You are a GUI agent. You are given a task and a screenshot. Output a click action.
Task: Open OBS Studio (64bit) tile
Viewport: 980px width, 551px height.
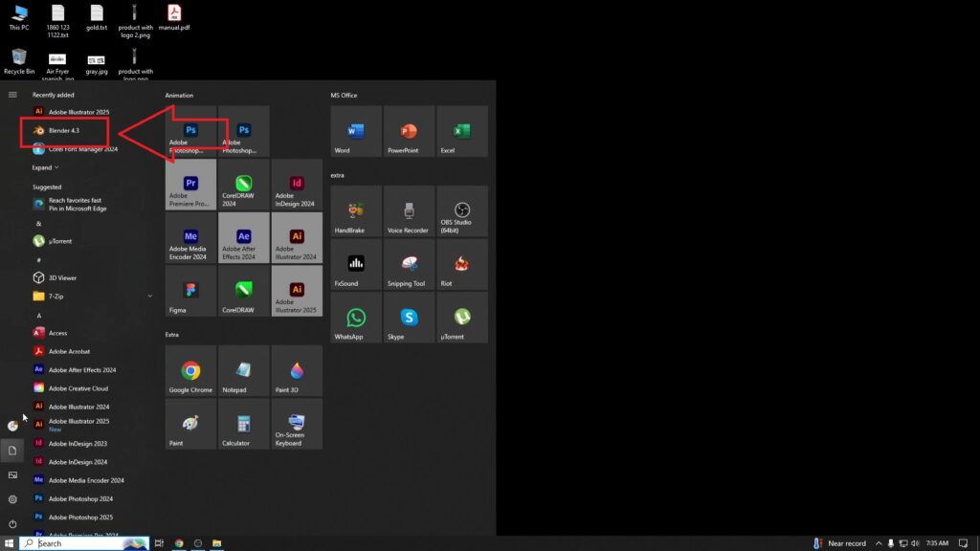click(462, 211)
